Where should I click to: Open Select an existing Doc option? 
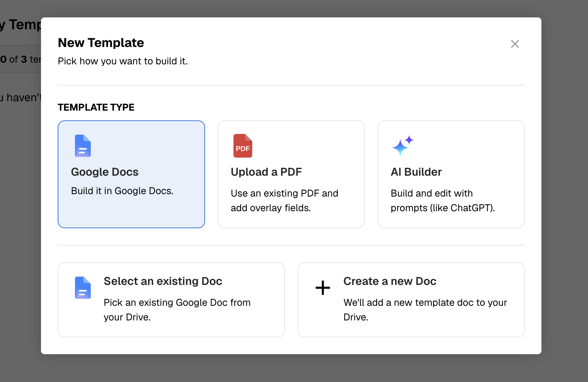(171, 300)
